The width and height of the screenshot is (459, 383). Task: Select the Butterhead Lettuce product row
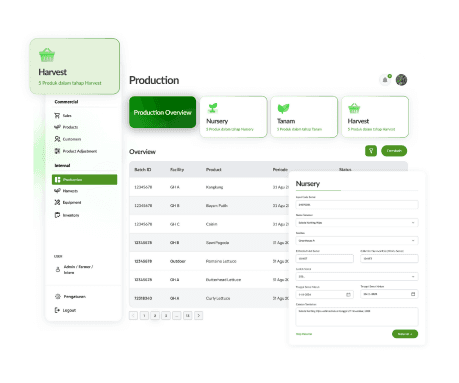click(209, 280)
